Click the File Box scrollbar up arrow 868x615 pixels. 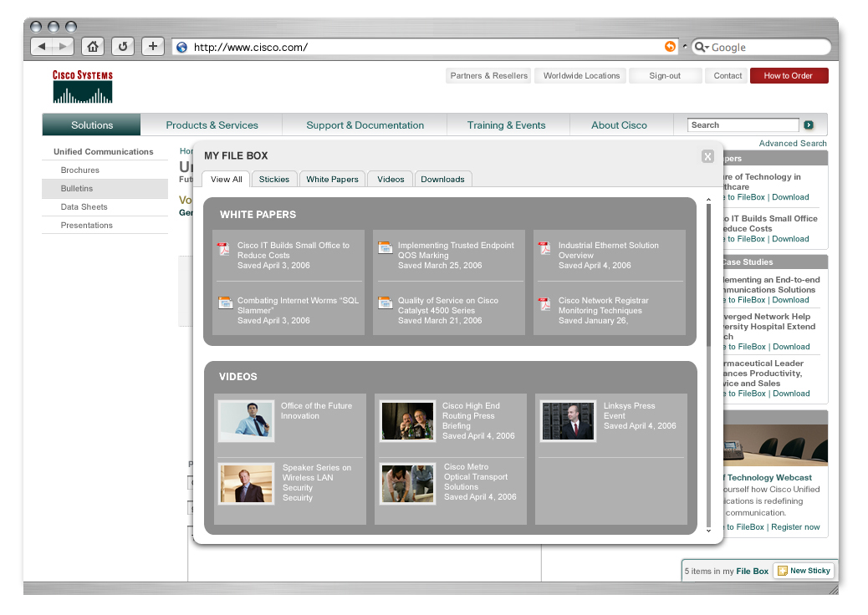pos(708,200)
